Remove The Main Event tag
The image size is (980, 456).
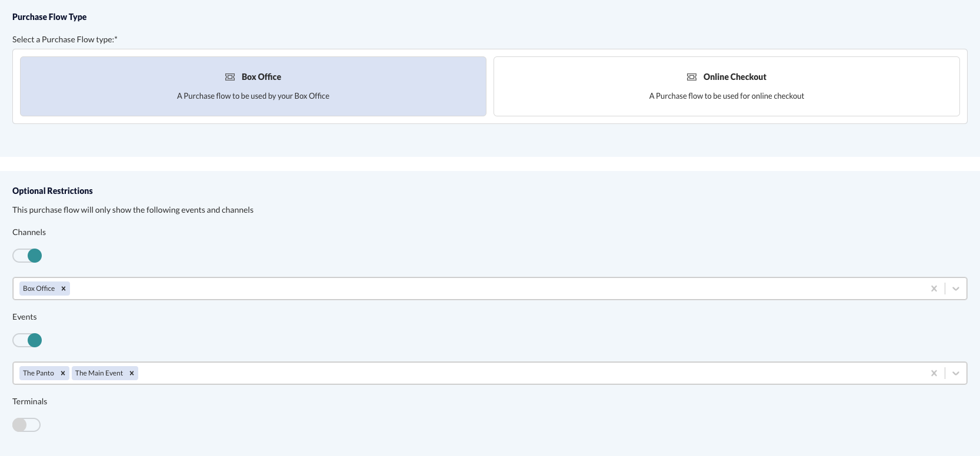point(132,373)
